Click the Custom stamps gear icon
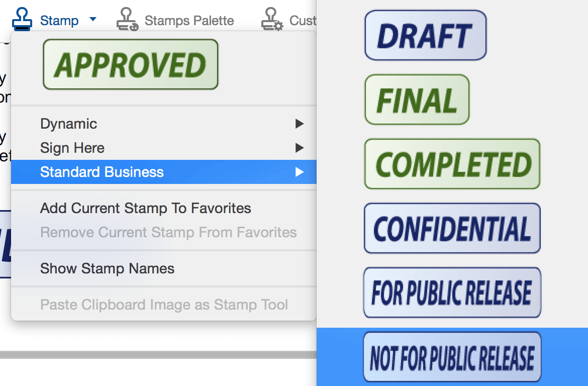Screen dimensions: 588x386 (x=272, y=20)
